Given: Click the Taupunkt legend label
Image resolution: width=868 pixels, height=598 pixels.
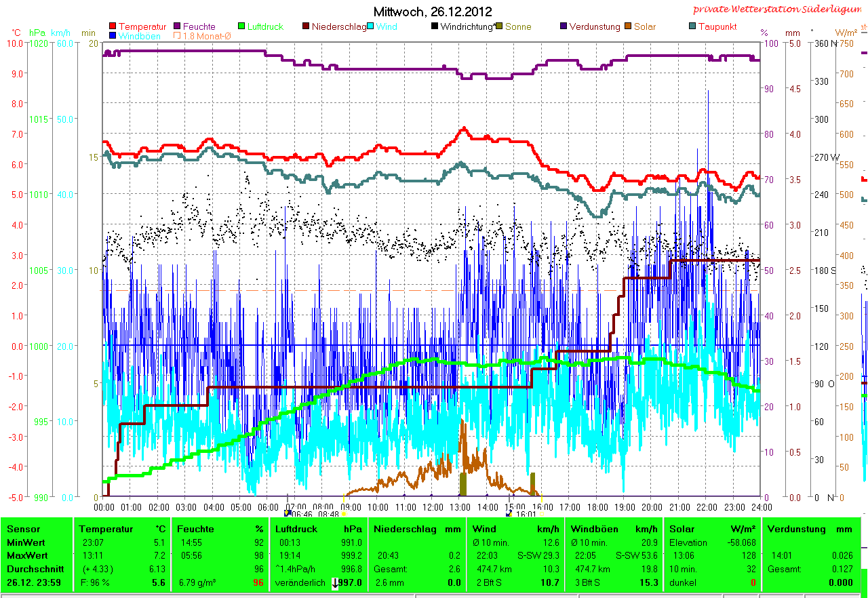Looking at the screenshot, I should tap(717, 27).
